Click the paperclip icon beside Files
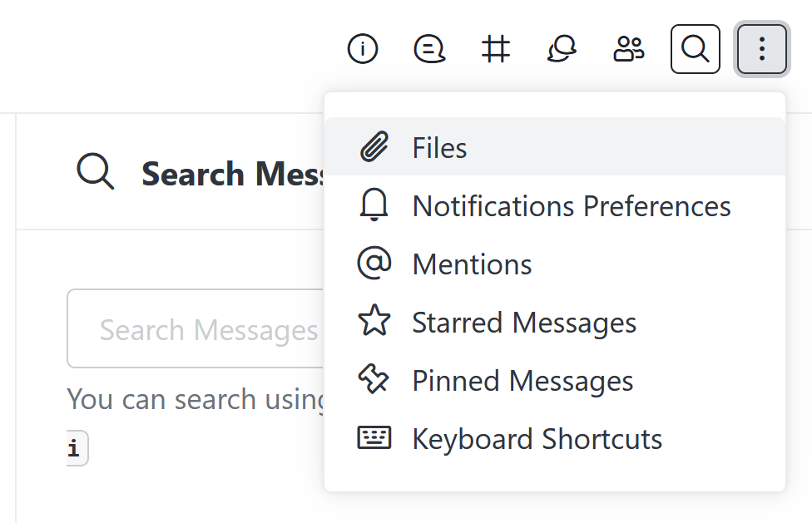This screenshot has height=523, width=812. pyautogui.click(x=374, y=148)
